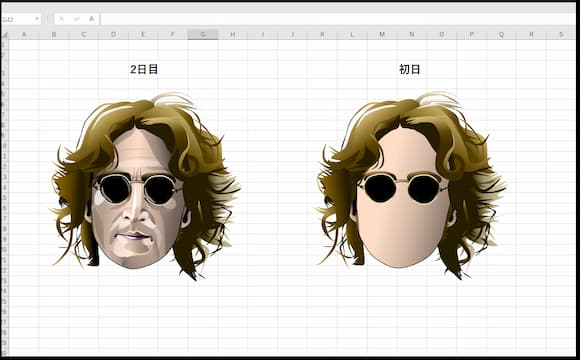The image size is (580, 360).
Task: Select the blank face portrait under 初日
Action: [411, 186]
